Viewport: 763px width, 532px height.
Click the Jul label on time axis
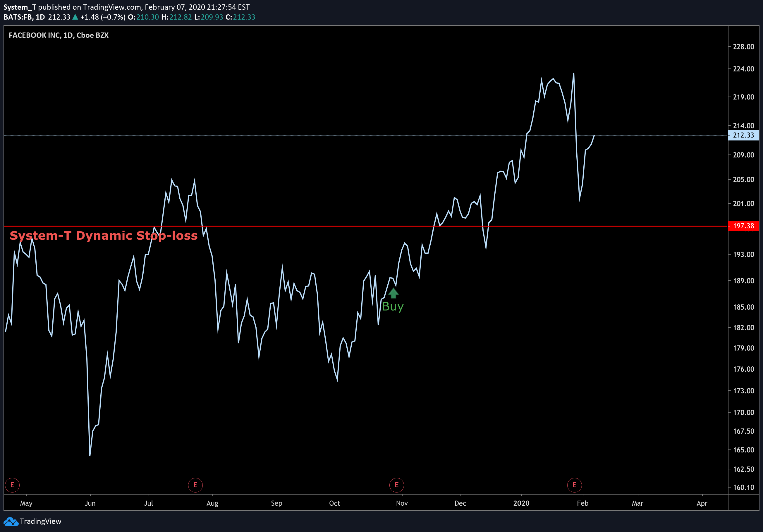pyautogui.click(x=149, y=503)
